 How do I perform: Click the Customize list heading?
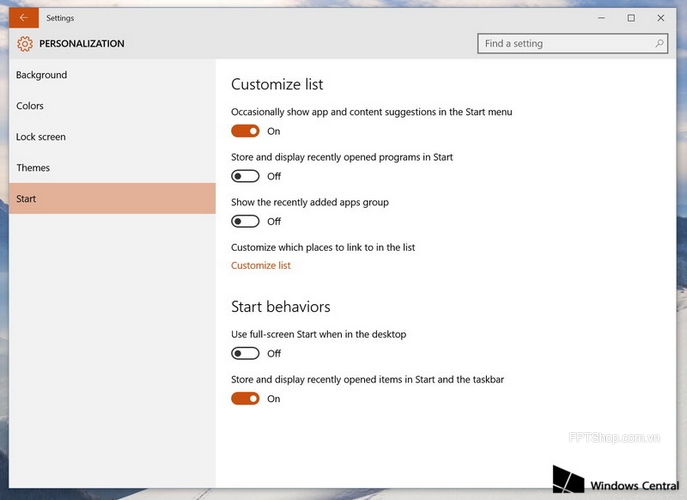click(x=277, y=84)
